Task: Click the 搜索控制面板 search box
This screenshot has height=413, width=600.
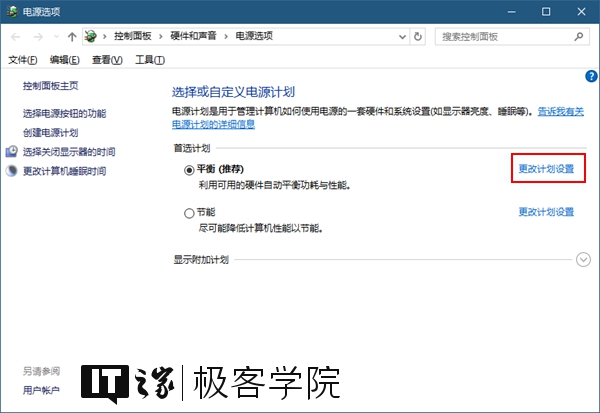Action: click(500, 37)
